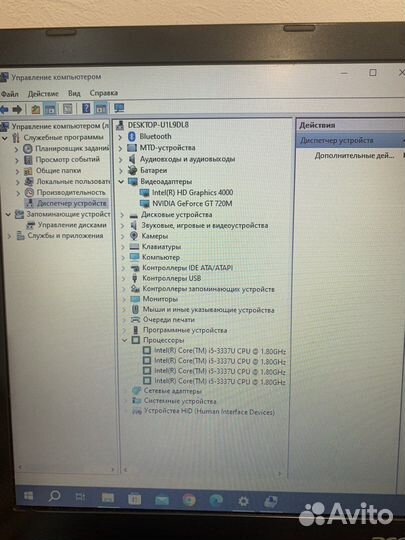This screenshot has width=405, height=540.
Task: Click the Камеры camera icon
Action: [134, 236]
